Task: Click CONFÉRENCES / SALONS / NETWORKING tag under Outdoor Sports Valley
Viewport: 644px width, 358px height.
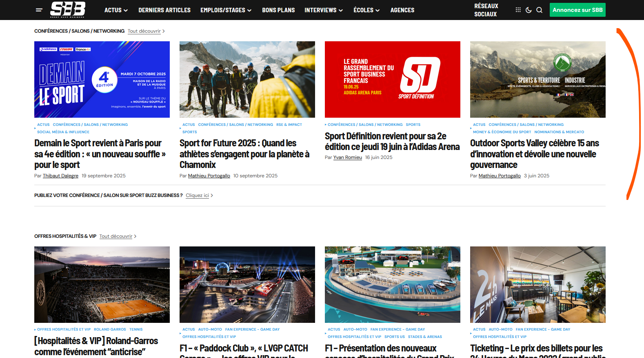Action: pyautogui.click(x=526, y=125)
